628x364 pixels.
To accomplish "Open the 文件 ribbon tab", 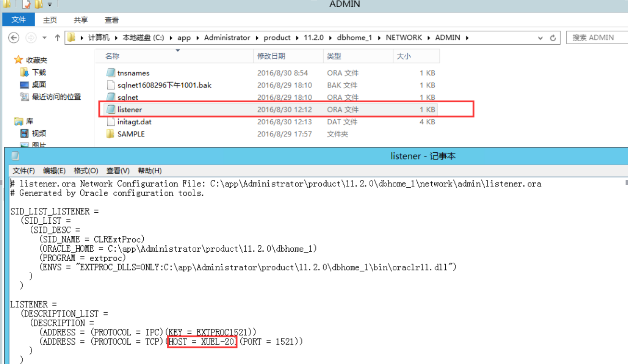I will (x=19, y=20).
